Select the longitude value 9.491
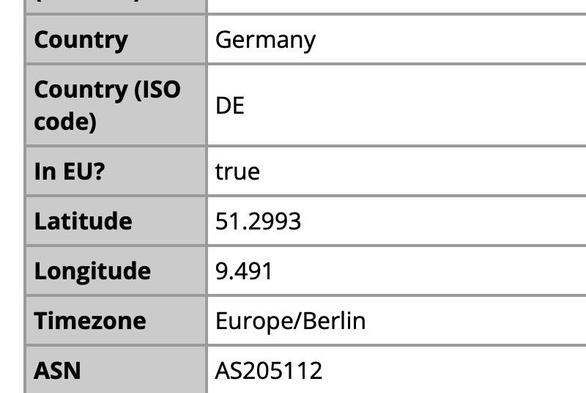The width and height of the screenshot is (586, 393). [244, 271]
